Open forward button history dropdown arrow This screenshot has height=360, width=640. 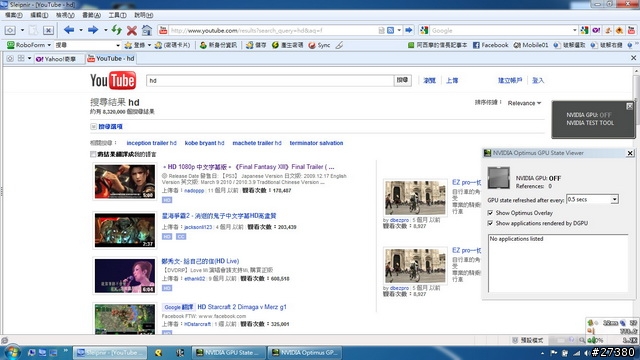pos(105,30)
